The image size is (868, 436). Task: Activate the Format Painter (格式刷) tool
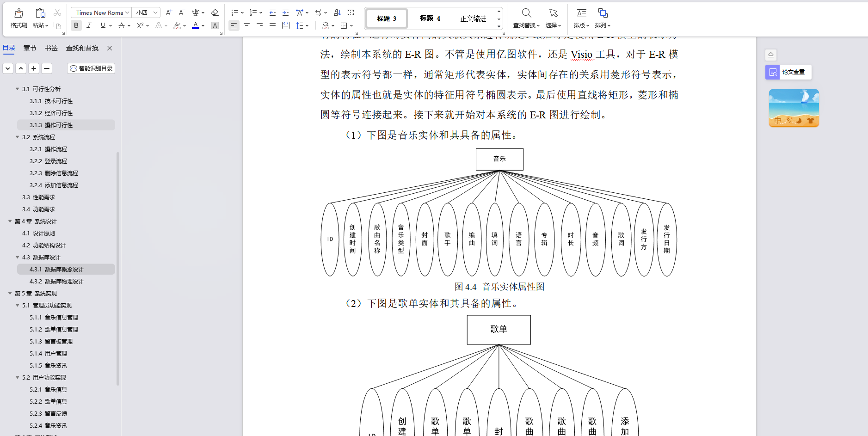(18, 18)
